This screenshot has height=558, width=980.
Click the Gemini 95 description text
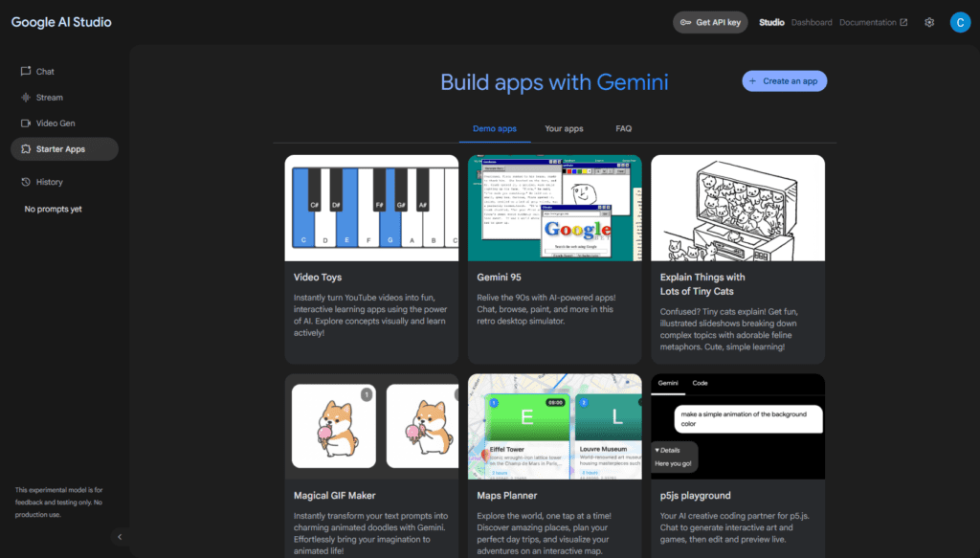(546, 309)
